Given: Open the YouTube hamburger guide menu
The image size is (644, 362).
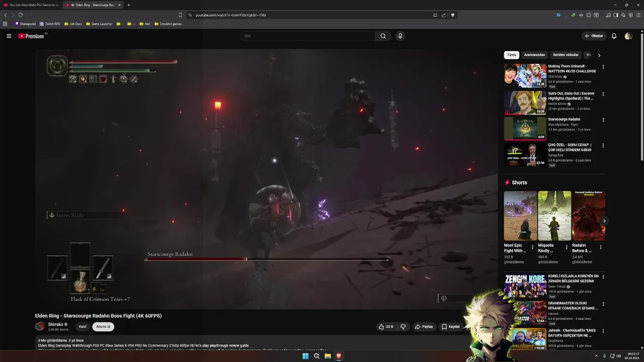Looking at the screenshot, I should (9, 36).
